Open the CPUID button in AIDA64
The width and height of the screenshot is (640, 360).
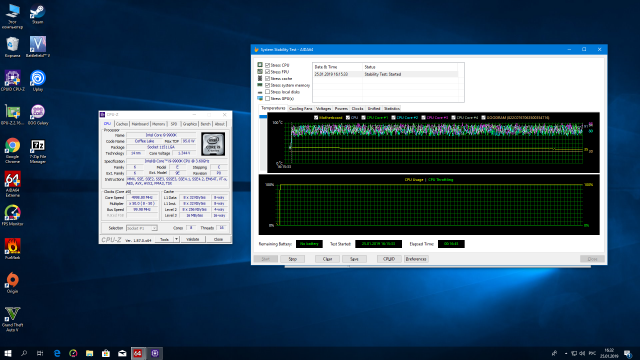(389, 259)
